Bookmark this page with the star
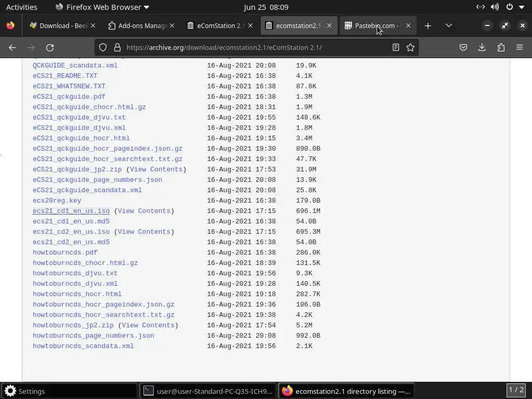532x399 pixels. (x=410, y=47)
